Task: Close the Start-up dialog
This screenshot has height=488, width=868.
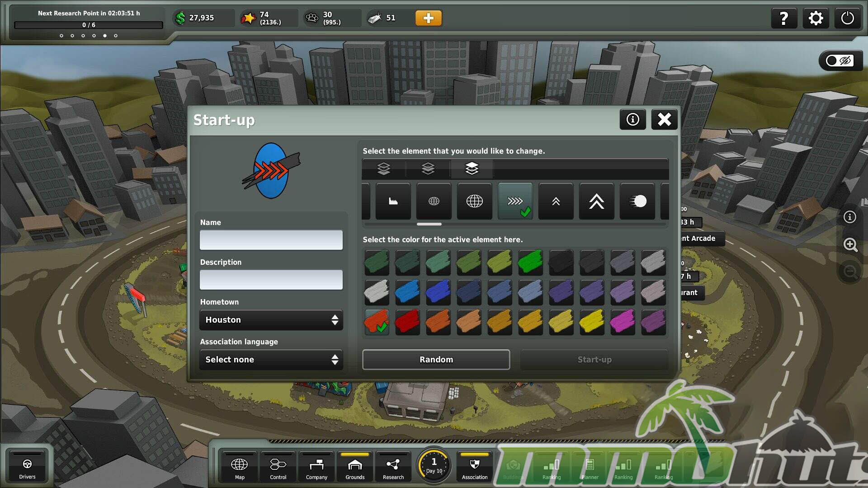Action: [664, 119]
